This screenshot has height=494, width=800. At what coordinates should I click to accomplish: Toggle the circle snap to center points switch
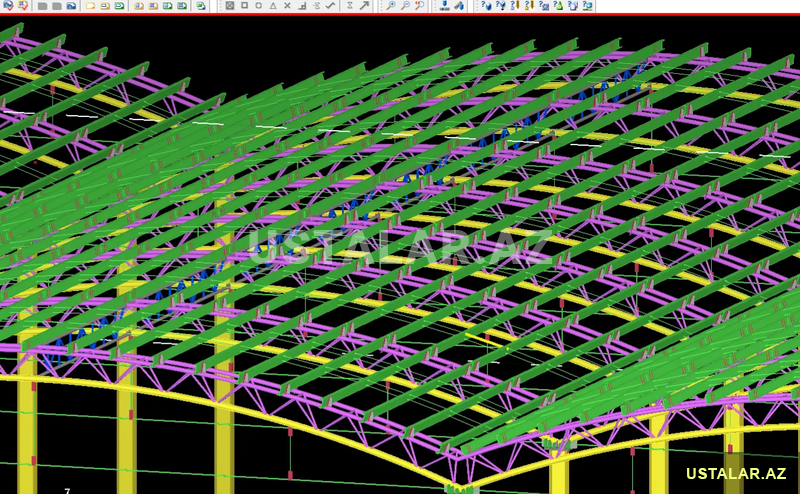pyautogui.click(x=259, y=6)
